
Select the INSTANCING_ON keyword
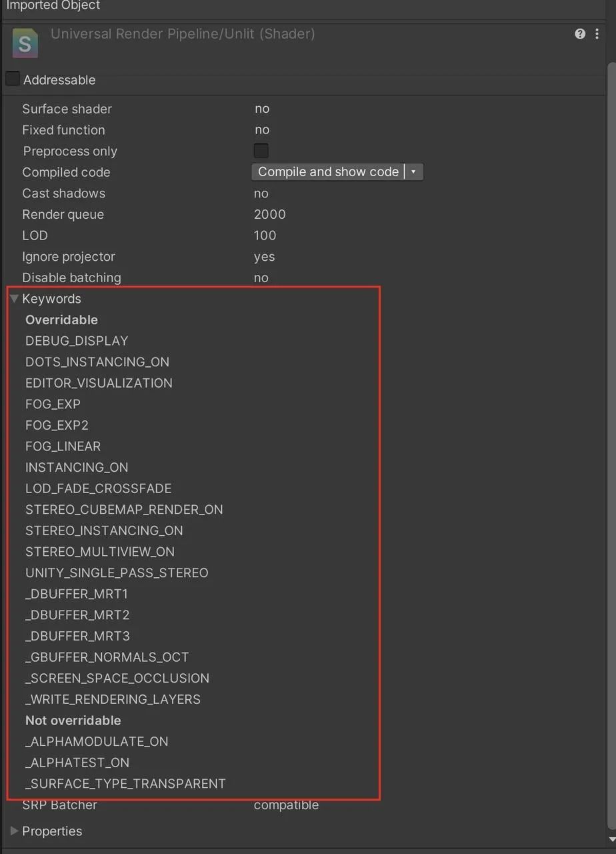(77, 468)
